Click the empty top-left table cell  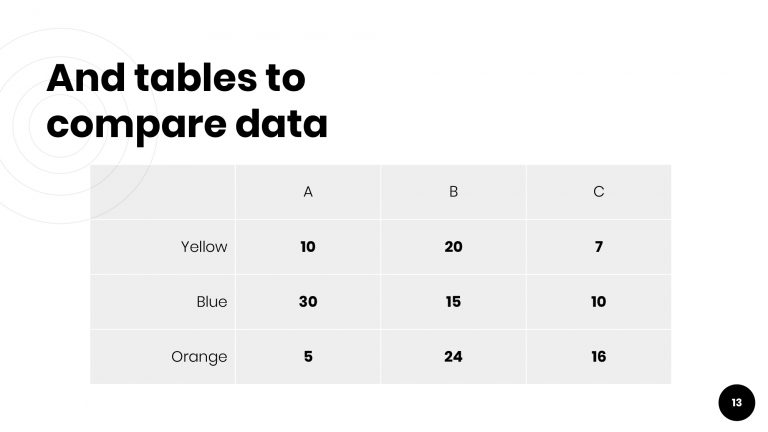point(163,192)
